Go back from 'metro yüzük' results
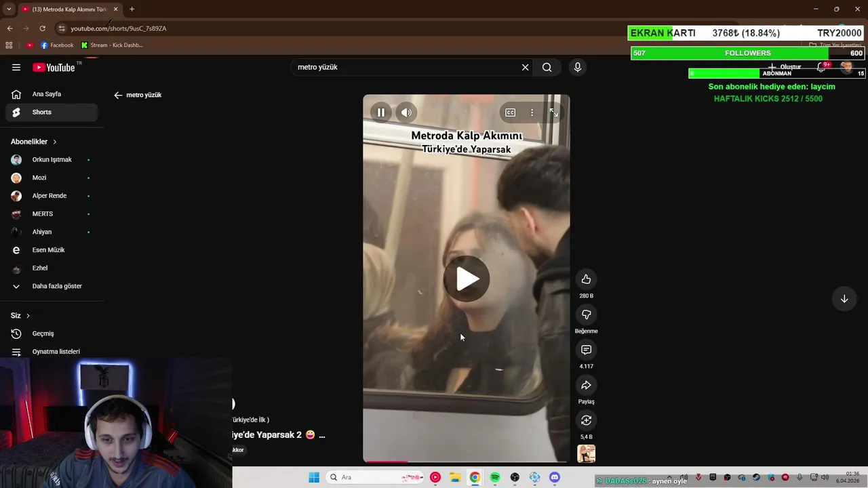Screen dimensions: 868x488 (118, 95)
